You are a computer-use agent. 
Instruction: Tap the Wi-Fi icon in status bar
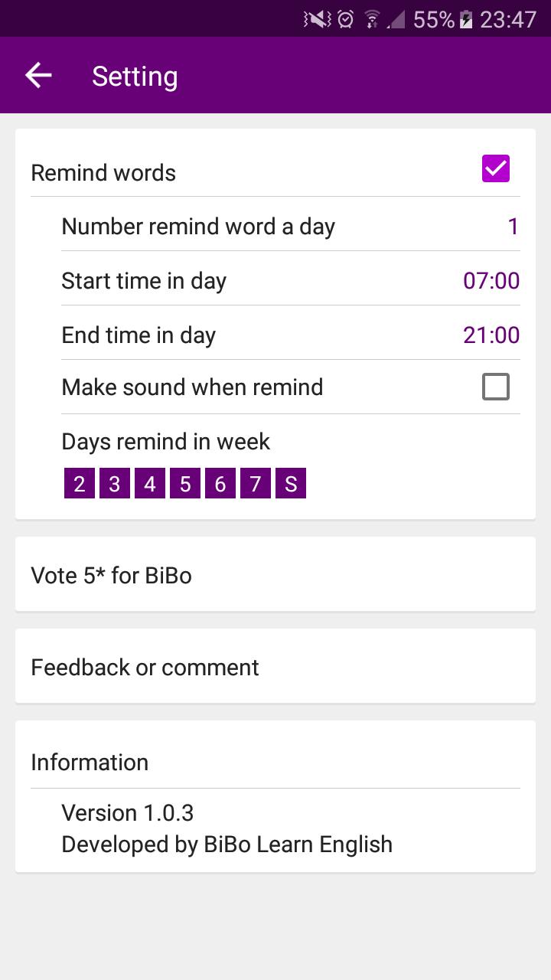tap(372, 19)
